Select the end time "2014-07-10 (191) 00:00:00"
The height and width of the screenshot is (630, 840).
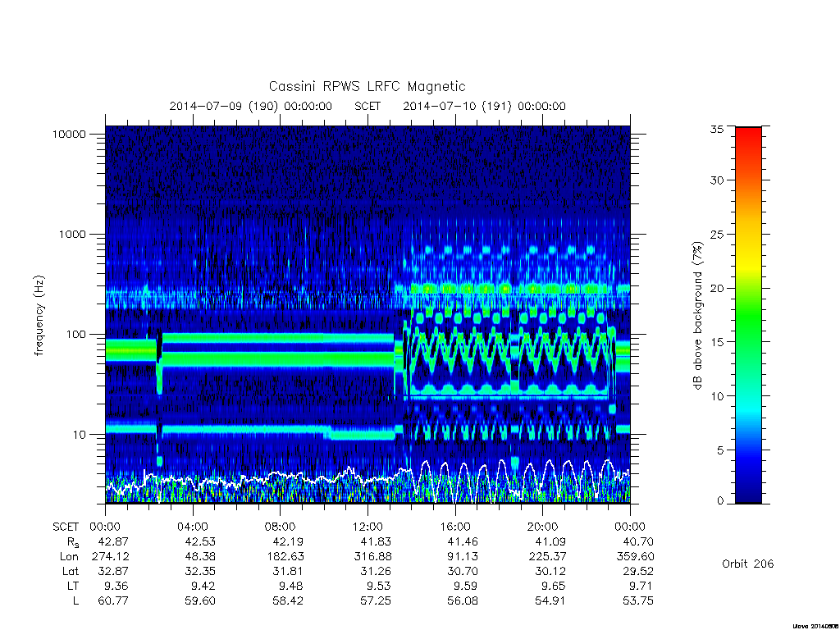[x=484, y=106]
